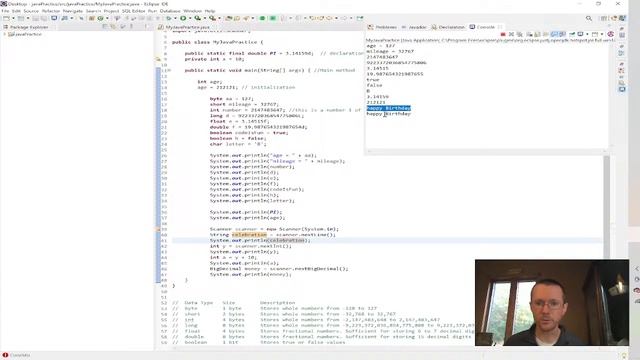Click the green Run button icon

[183, 18]
